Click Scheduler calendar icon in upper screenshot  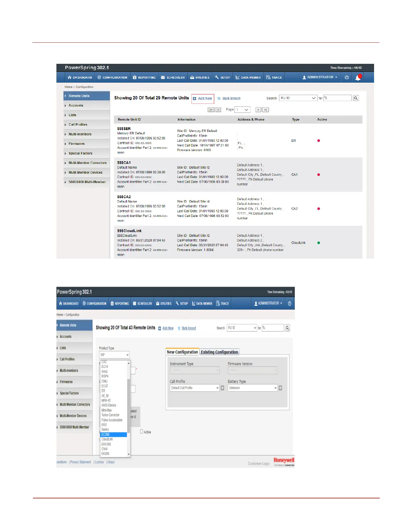163,78
